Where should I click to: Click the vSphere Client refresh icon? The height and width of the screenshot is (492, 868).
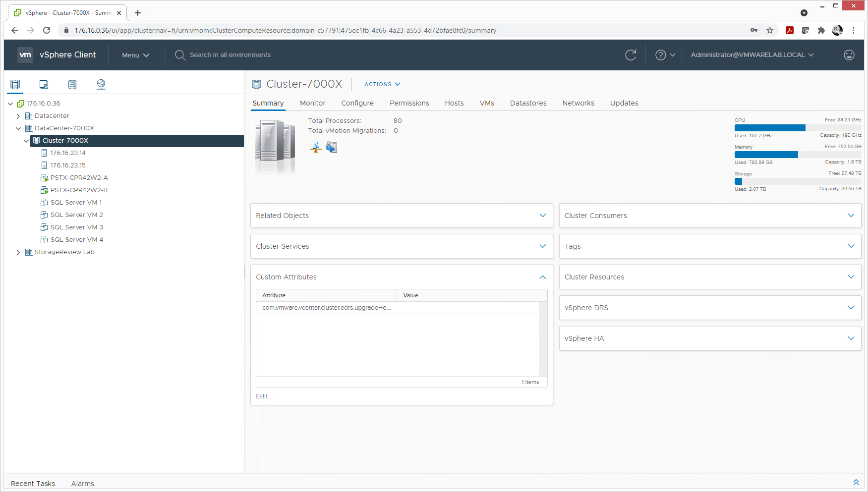(631, 55)
